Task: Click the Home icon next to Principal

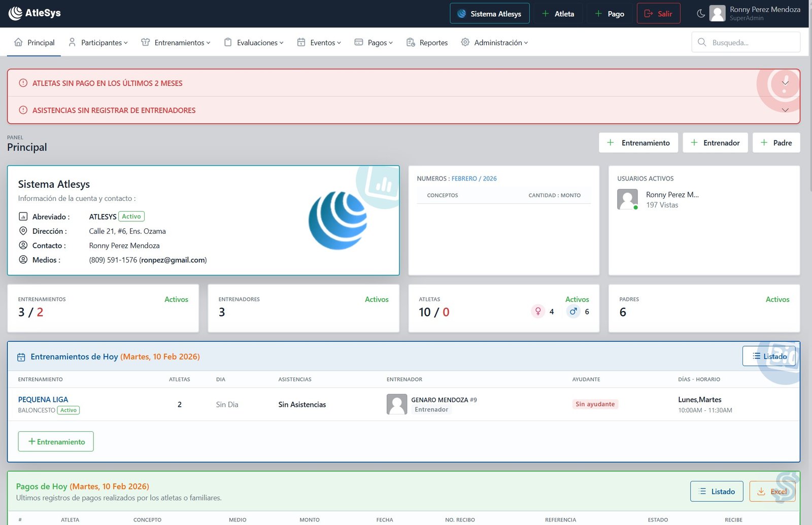Action: 18,43
